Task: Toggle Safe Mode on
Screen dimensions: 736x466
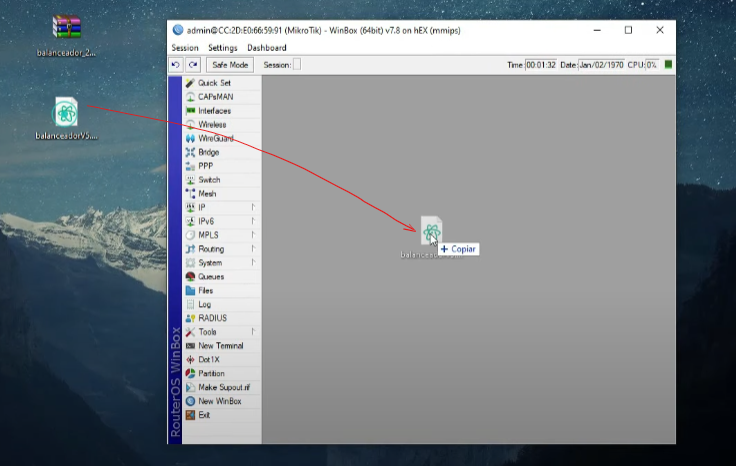Action: [x=231, y=65]
